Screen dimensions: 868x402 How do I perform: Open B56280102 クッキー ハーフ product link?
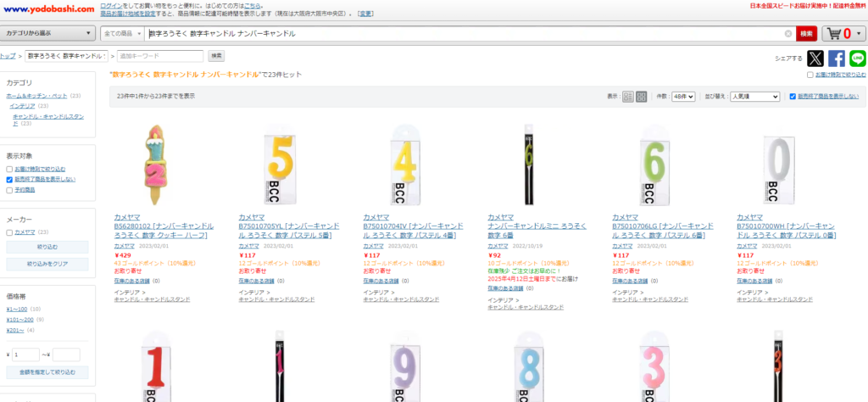pos(164,231)
